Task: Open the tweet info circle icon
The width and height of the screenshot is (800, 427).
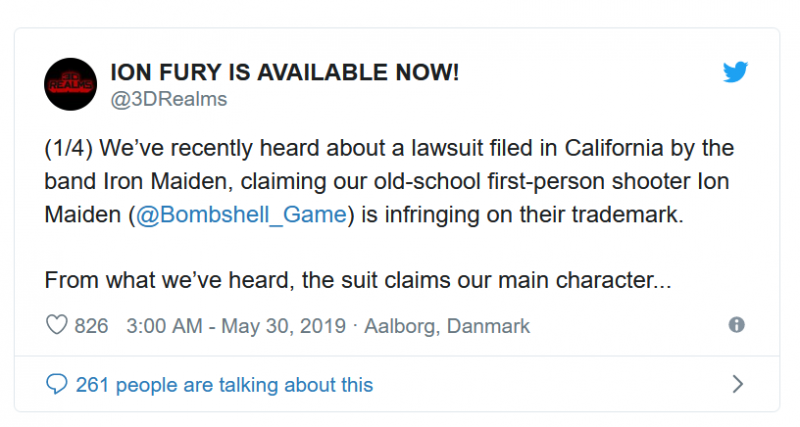Action: pos(736,324)
